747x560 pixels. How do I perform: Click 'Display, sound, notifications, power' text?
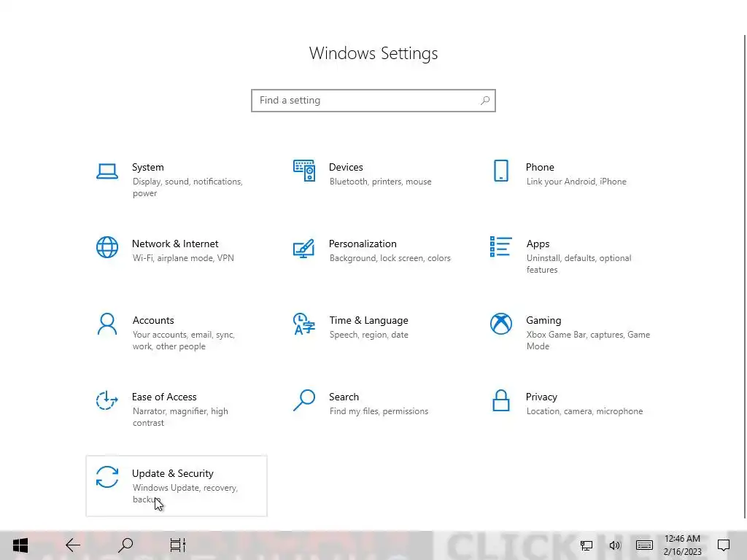point(187,187)
